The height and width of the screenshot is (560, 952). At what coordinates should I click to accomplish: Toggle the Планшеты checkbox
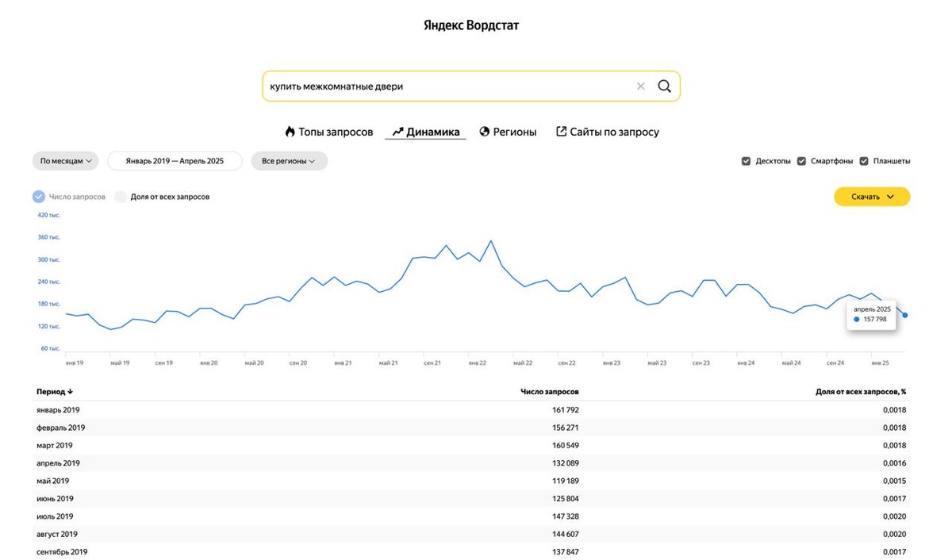[x=864, y=161]
